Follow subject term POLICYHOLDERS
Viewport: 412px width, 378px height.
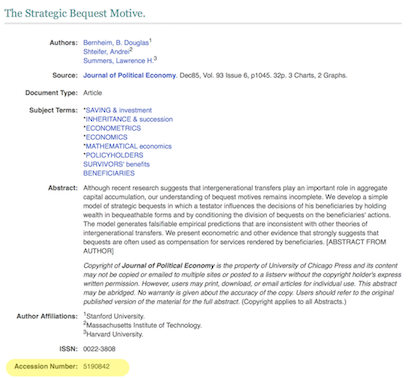114,155
